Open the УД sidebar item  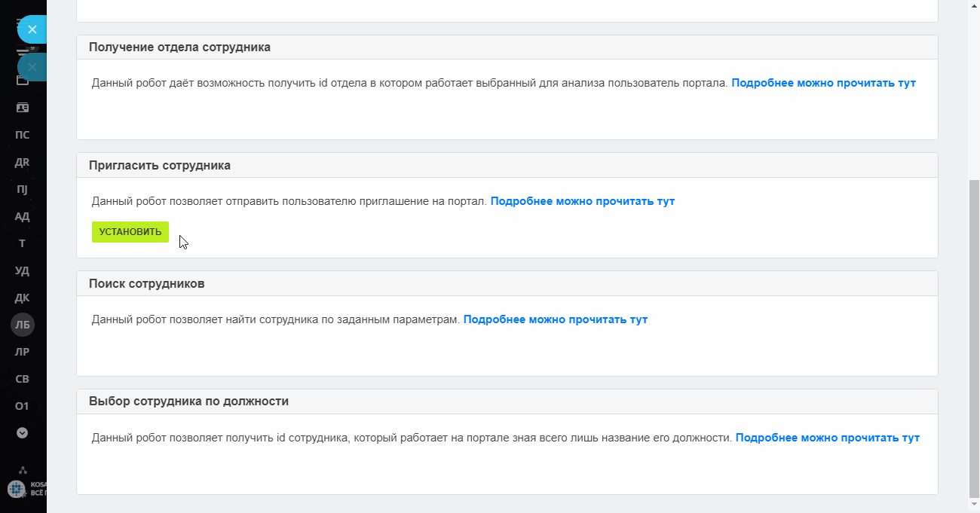pos(23,270)
